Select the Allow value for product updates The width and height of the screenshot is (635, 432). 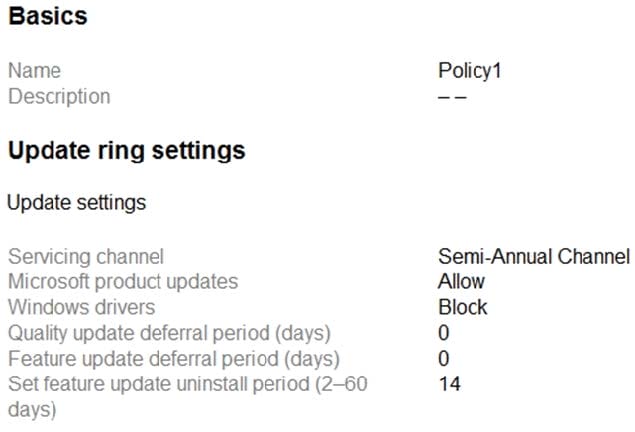point(461,282)
